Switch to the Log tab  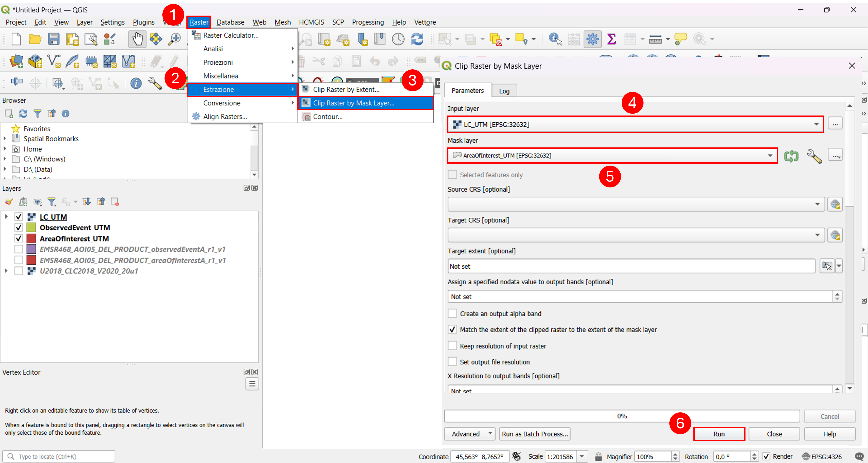(504, 91)
